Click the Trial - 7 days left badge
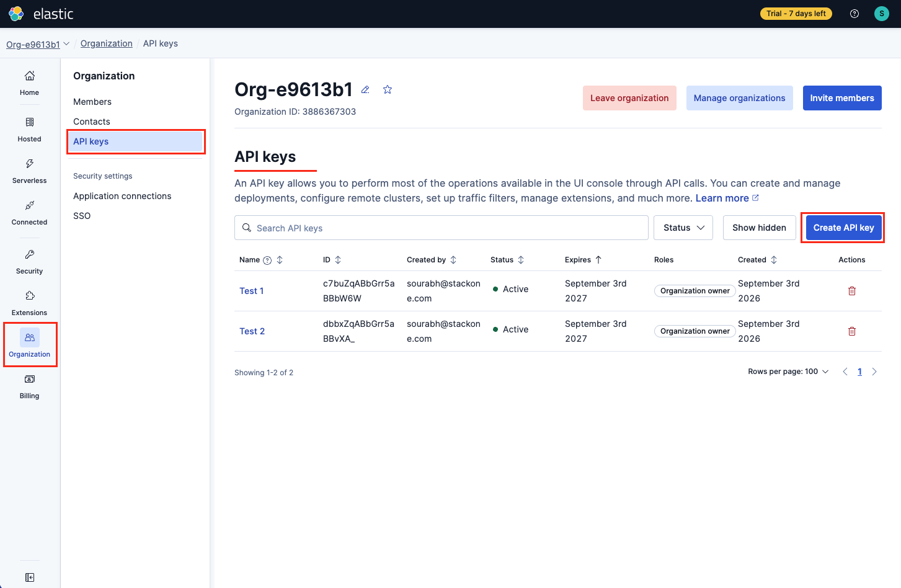The image size is (901, 588). (x=796, y=14)
